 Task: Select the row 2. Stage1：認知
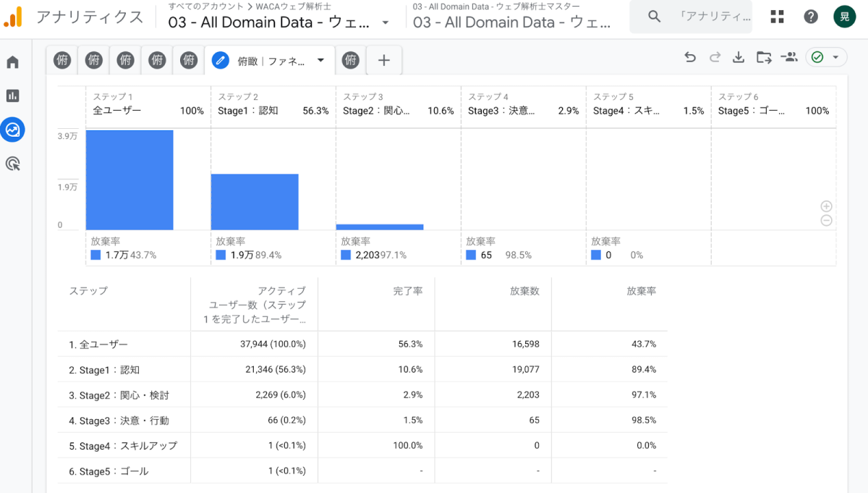[362, 370]
